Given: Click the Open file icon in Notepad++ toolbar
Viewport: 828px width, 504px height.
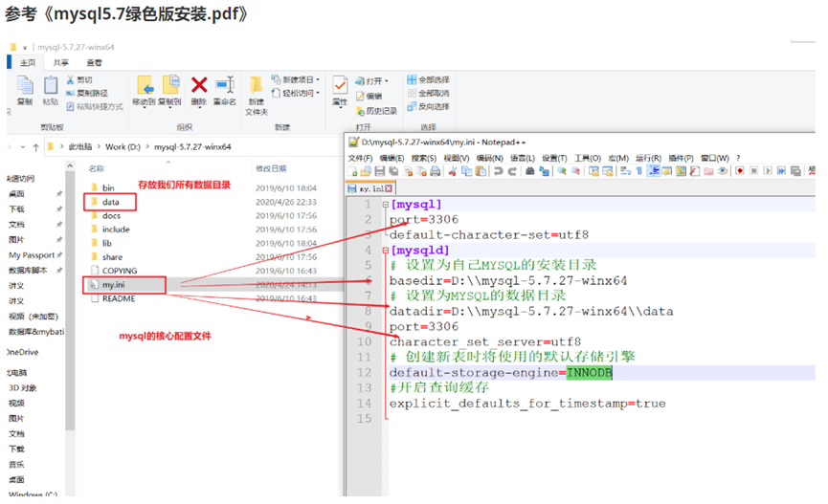Looking at the screenshot, I should tap(366, 171).
